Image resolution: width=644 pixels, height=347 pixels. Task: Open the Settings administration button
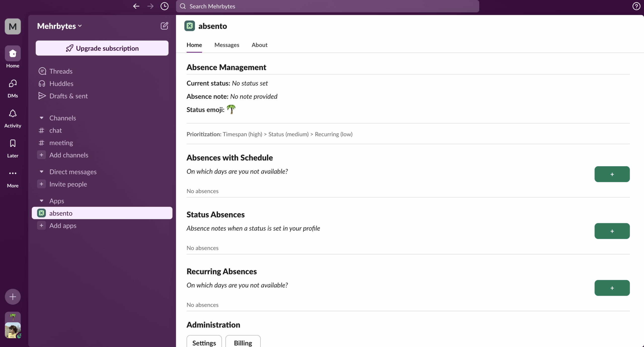(204, 342)
